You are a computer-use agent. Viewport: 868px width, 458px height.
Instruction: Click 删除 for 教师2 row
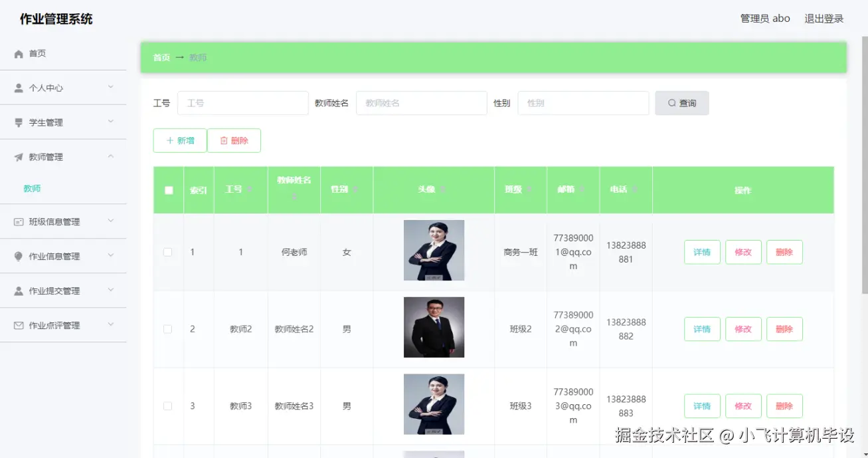coord(784,329)
